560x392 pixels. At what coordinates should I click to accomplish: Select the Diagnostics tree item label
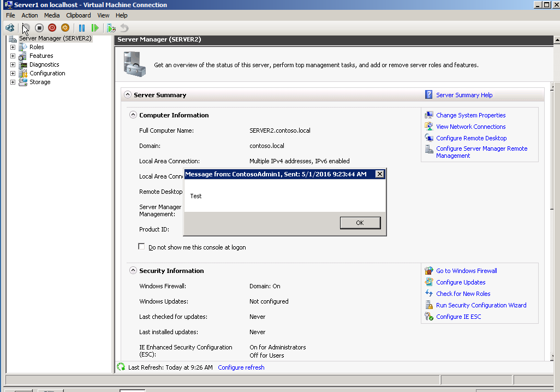[44, 64]
